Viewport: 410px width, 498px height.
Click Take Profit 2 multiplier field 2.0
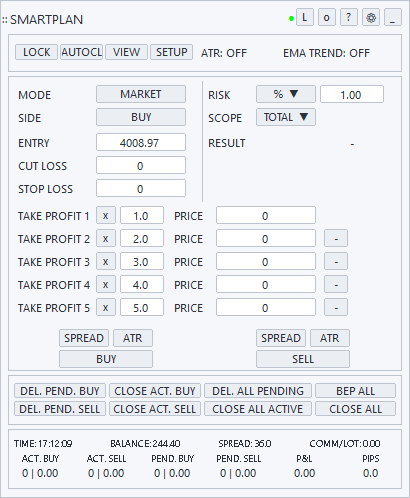coord(142,238)
